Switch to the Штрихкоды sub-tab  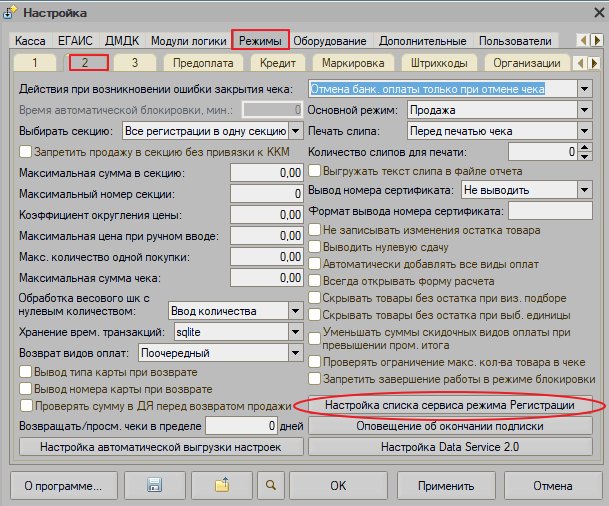pyautogui.click(x=439, y=63)
